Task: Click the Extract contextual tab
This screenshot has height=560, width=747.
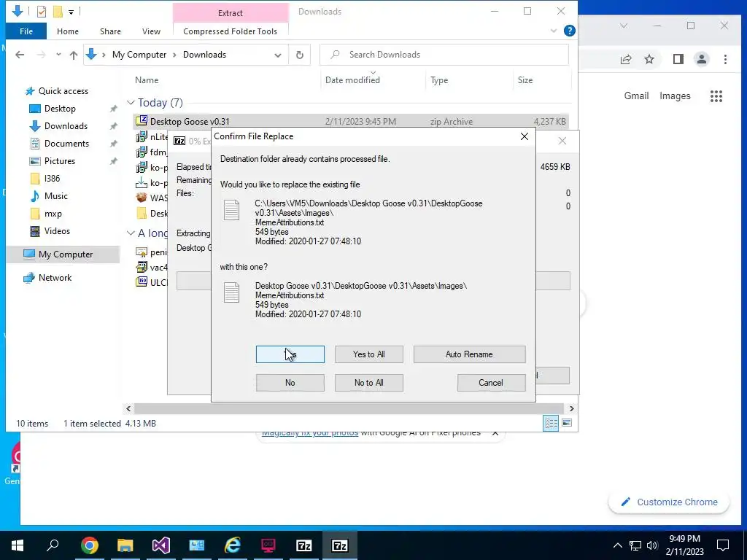Action: coord(230,13)
